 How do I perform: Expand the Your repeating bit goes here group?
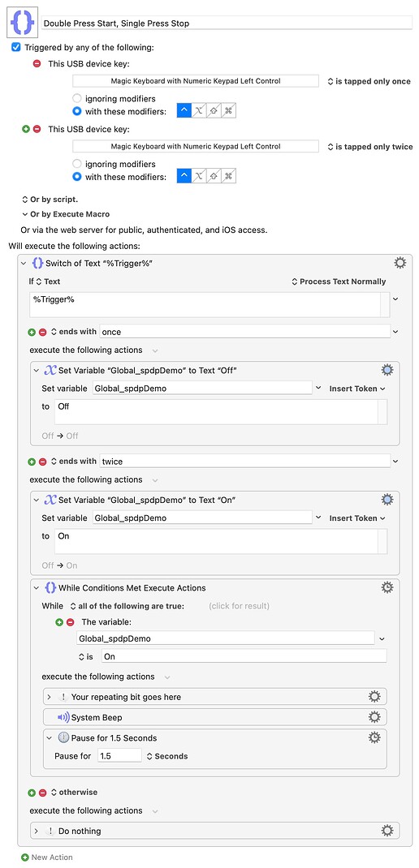click(50, 697)
